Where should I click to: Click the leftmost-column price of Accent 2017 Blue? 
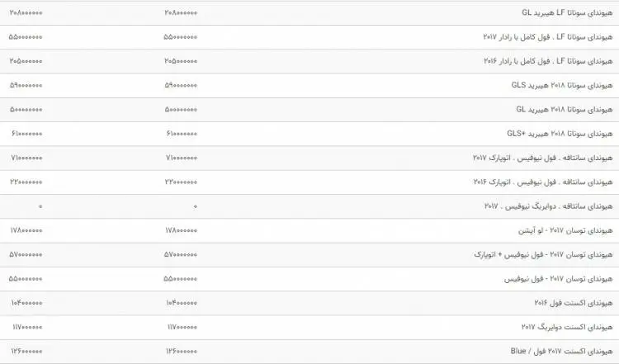tap(26, 352)
